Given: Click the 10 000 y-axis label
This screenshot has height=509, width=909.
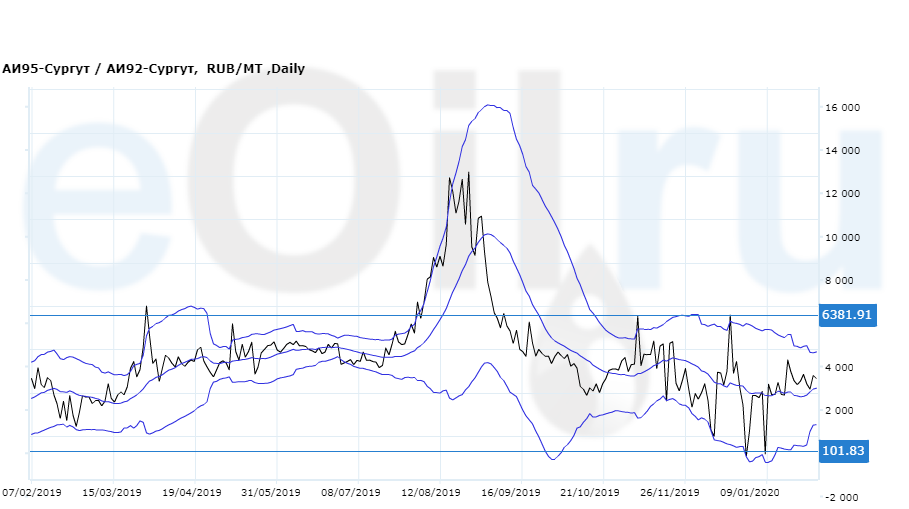Looking at the screenshot, I should (x=842, y=238).
